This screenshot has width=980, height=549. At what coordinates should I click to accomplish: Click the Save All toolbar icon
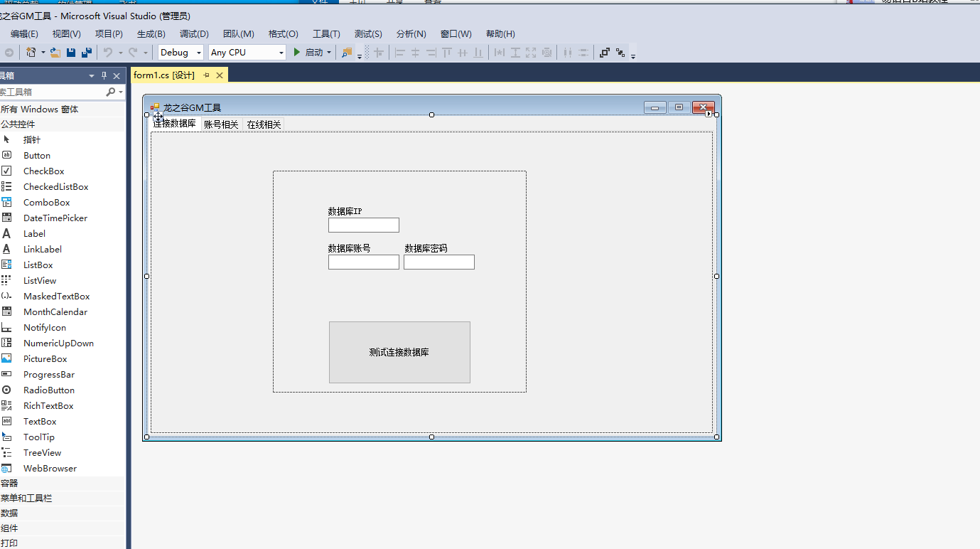[87, 52]
